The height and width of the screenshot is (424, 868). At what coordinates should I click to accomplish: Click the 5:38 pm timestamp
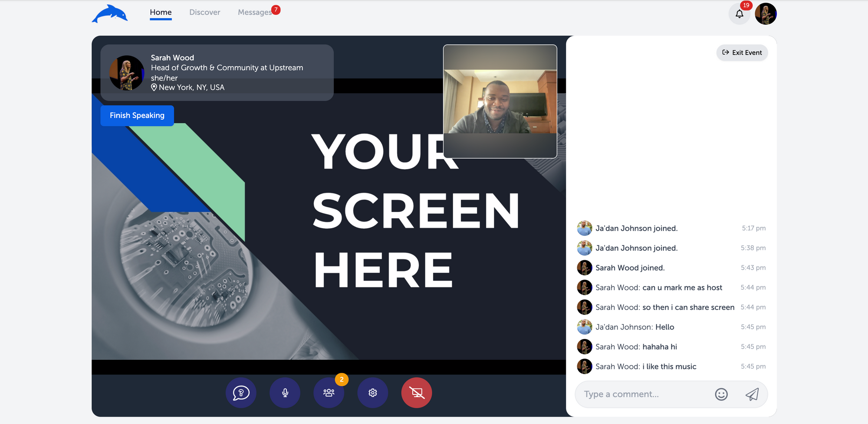tap(753, 248)
